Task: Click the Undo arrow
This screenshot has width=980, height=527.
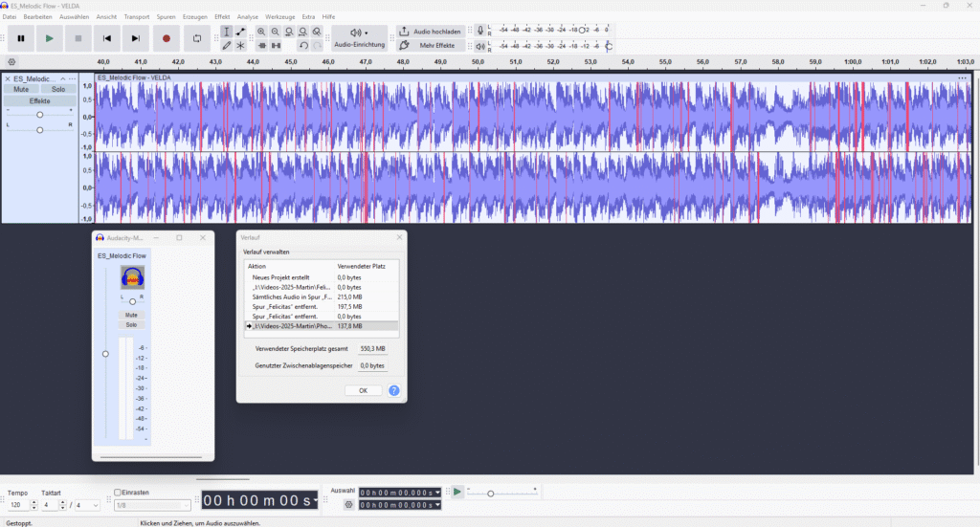Action: [303, 45]
